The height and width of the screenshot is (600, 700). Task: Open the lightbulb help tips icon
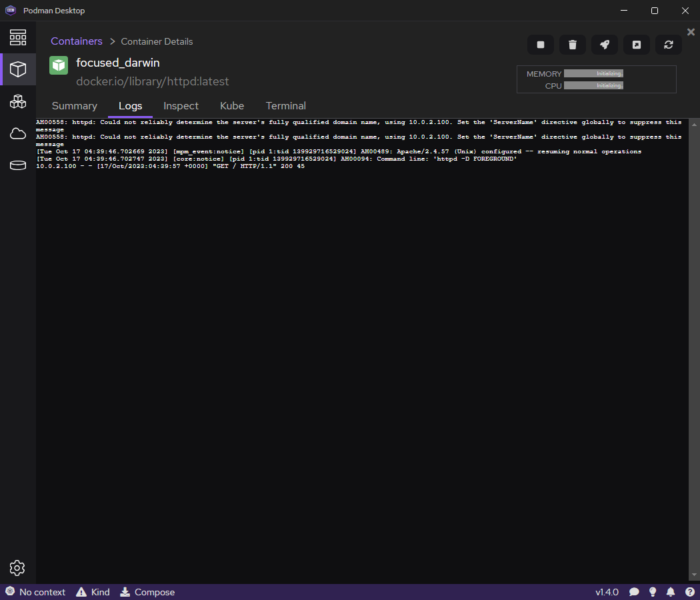point(653,592)
